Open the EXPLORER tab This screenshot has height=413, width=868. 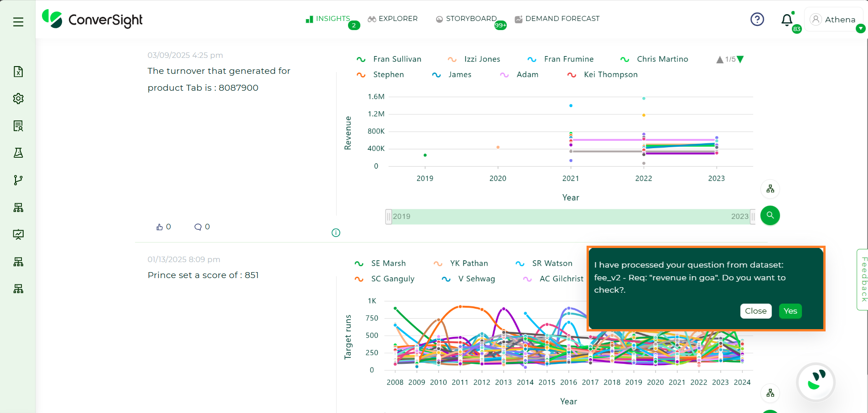[393, 19]
